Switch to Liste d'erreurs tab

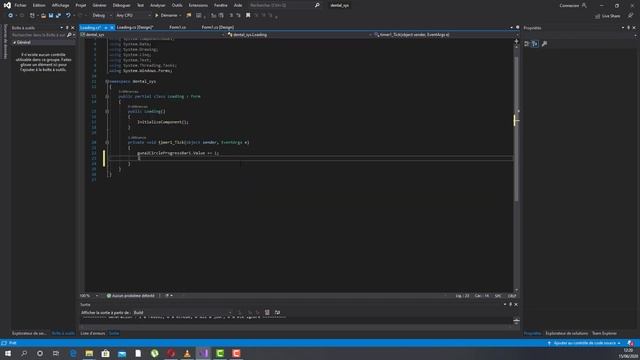(93, 333)
